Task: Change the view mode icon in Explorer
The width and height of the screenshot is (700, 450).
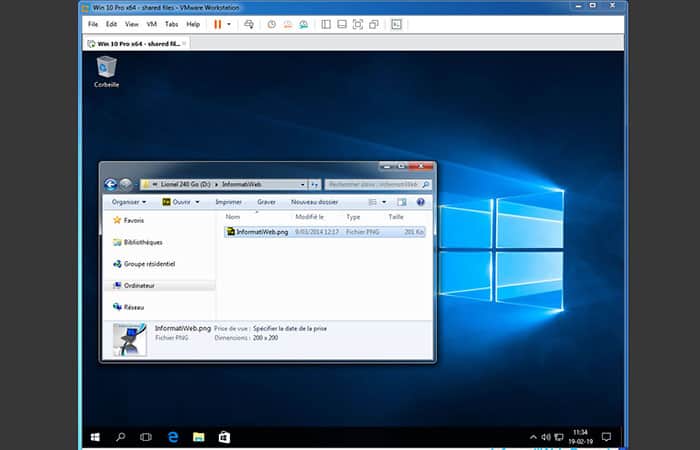Action: [x=372, y=202]
